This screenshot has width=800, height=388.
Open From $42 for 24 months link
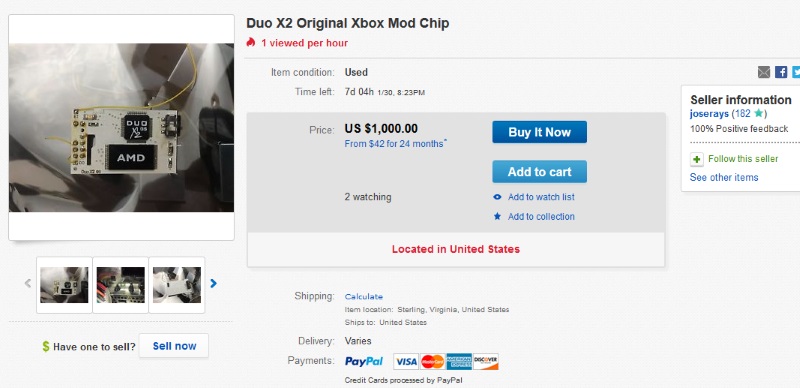click(x=395, y=144)
